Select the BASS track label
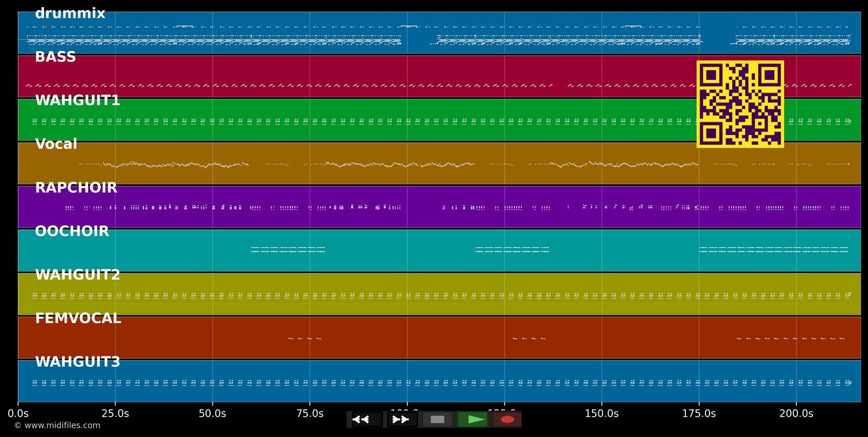Image resolution: width=868 pixels, height=437 pixels. pyautogui.click(x=55, y=56)
